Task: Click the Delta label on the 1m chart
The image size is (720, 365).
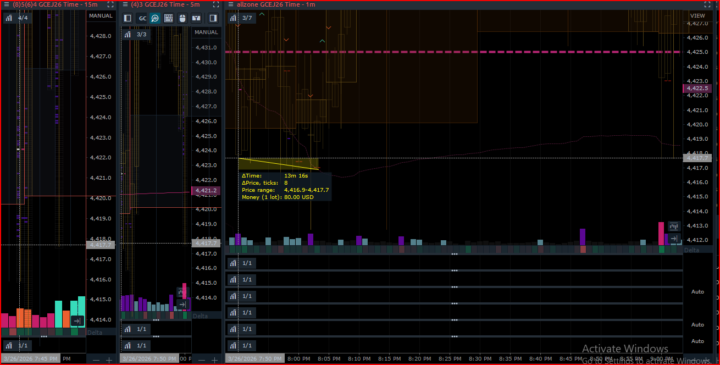Action: coord(692,250)
